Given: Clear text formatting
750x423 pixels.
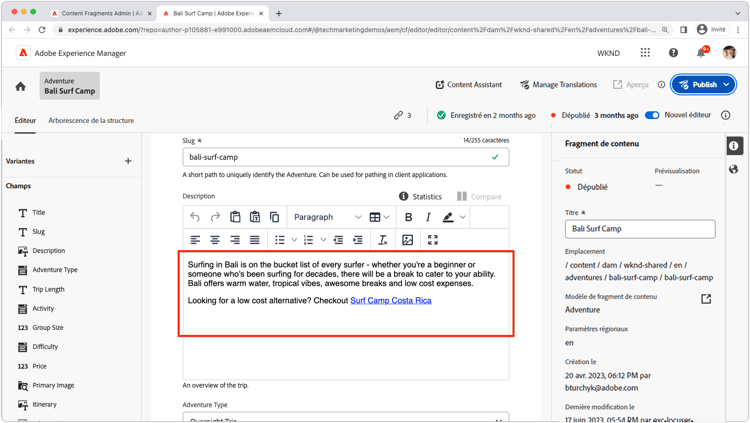Looking at the screenshot, I should click(x=383, y=240).
